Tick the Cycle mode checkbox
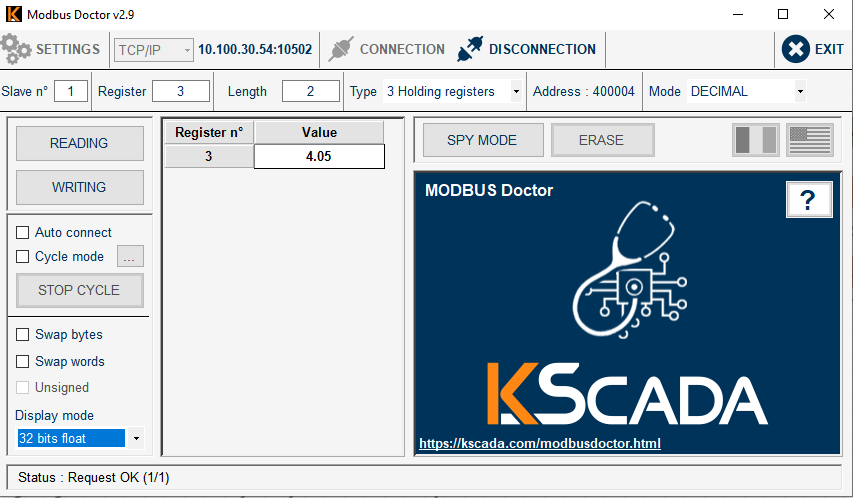Image resolution: width=853 pixels, height=498 pixels. (x=23, y=256)
